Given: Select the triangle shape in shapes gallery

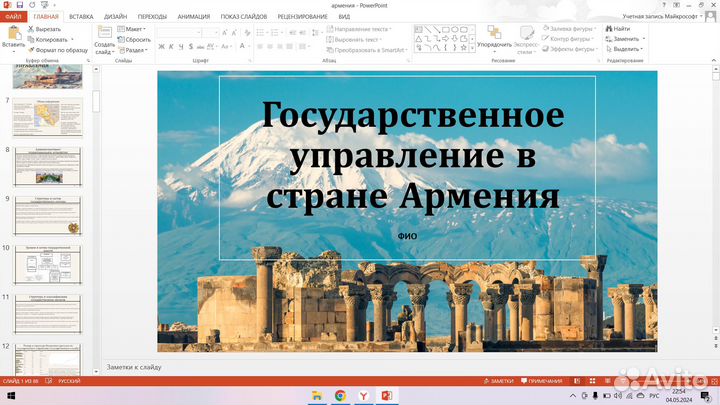Looking at the screenshot, I should click(418, 39).
